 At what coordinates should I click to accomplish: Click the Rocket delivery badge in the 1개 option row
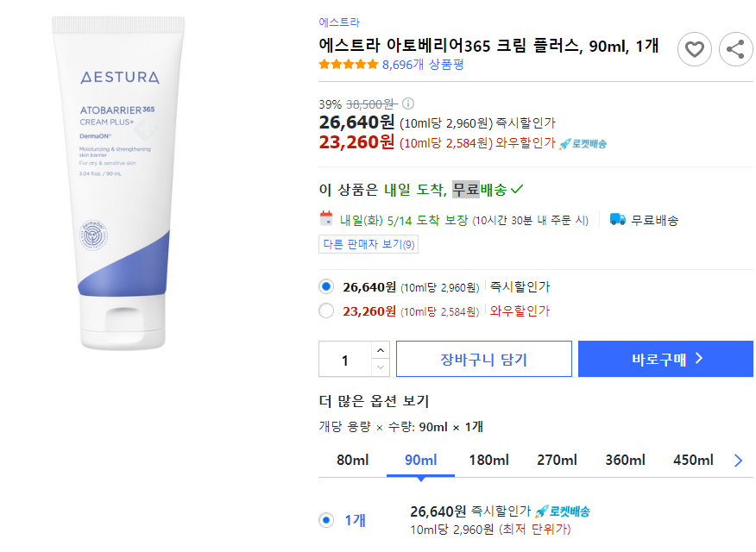coord(563,511)
